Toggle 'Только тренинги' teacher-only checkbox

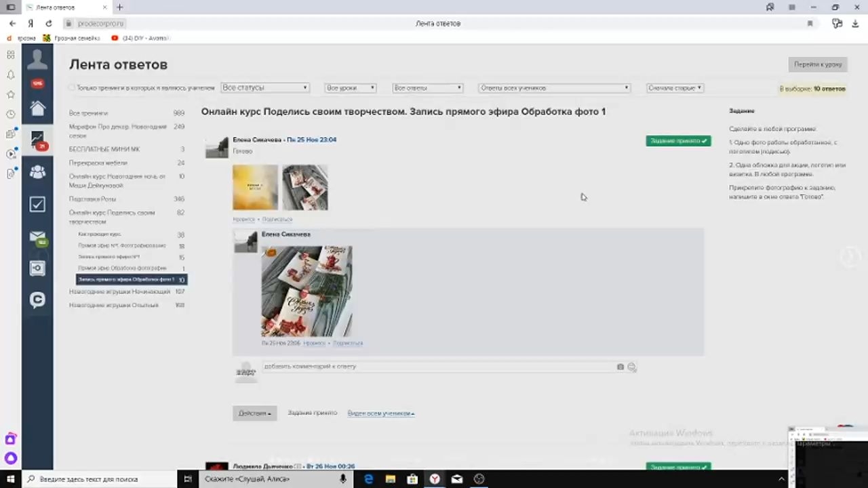pos(72,88)
